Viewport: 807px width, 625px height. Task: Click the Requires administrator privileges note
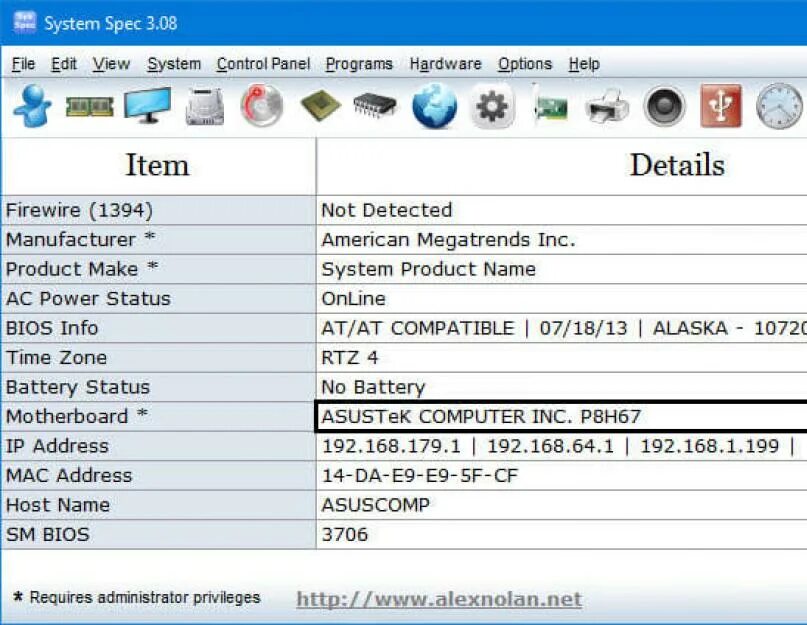click(x=137, y=597)
